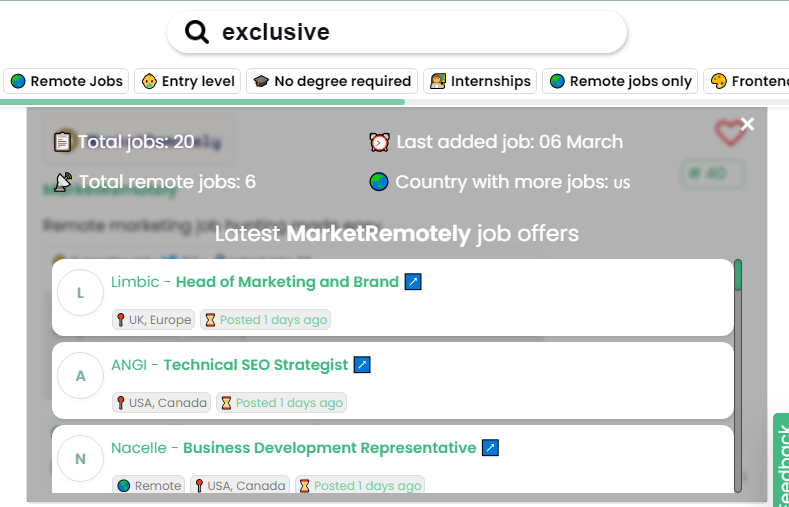Screen dimensions: 789x507
Task: Select the Remote Jobs filter tag
Action: coord(66,81)
